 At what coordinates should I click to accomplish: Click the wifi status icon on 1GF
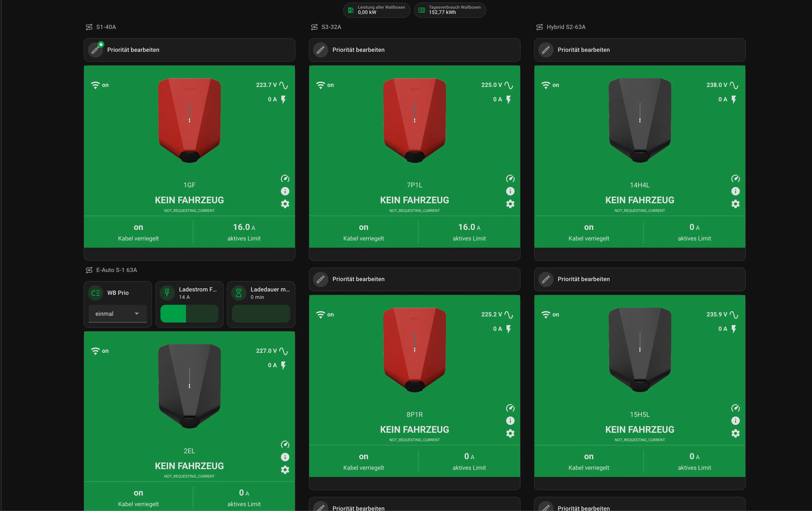point(95,85)
